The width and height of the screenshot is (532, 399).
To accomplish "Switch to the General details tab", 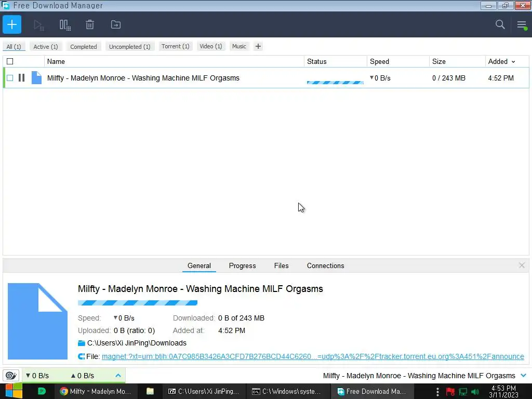I will pyautogui.click(x=199, y=265).
